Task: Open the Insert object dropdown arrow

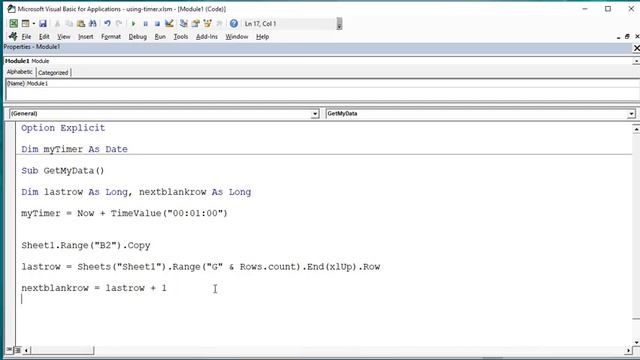Action: [x=33, y=24]
